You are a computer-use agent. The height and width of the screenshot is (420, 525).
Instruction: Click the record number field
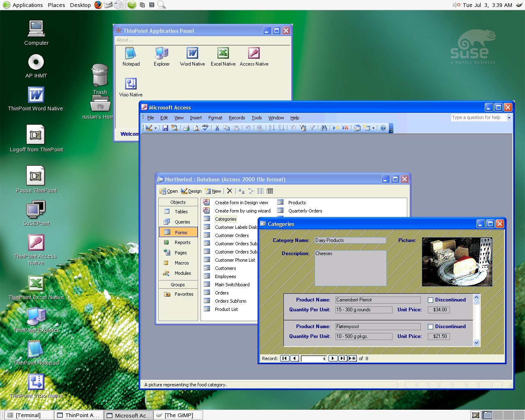pos(314,358)
